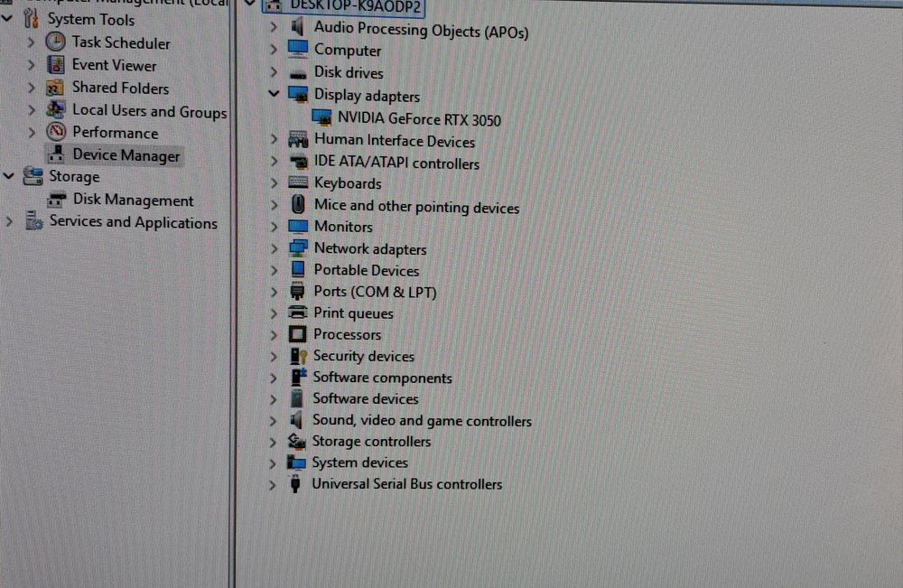
Task: Select Local Users and Groups label
Action: (149, 111)
